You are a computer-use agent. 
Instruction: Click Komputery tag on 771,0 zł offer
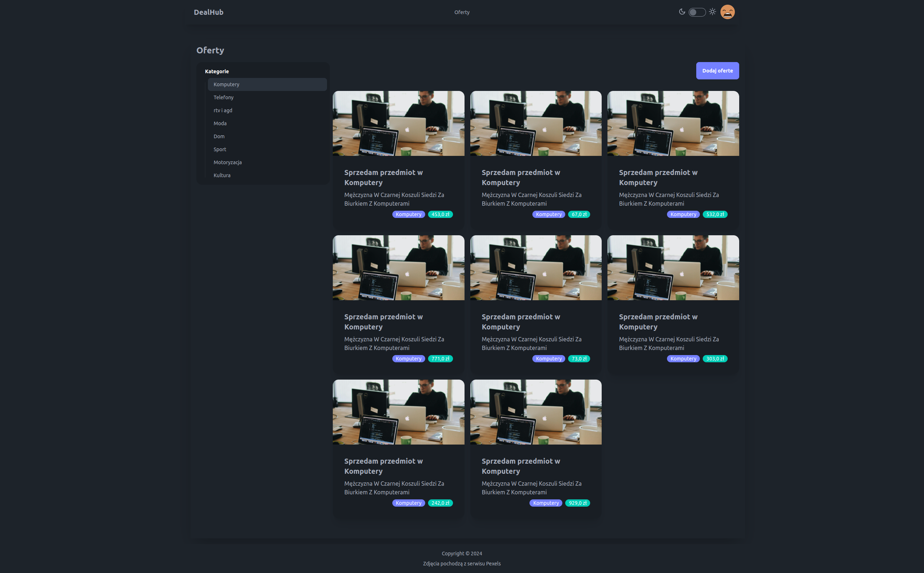(408, 359)
